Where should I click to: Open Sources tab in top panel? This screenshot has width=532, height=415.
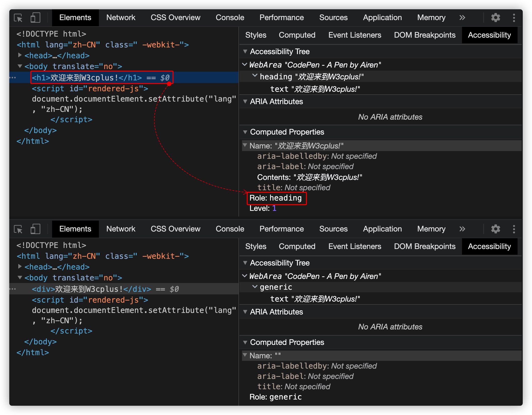click(333, 18)
